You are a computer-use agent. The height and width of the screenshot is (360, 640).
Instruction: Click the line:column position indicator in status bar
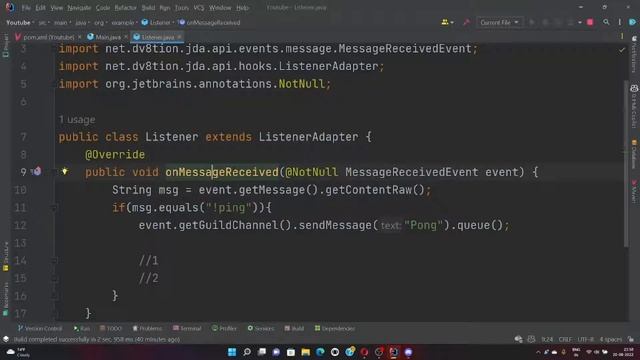click(547, 340)
